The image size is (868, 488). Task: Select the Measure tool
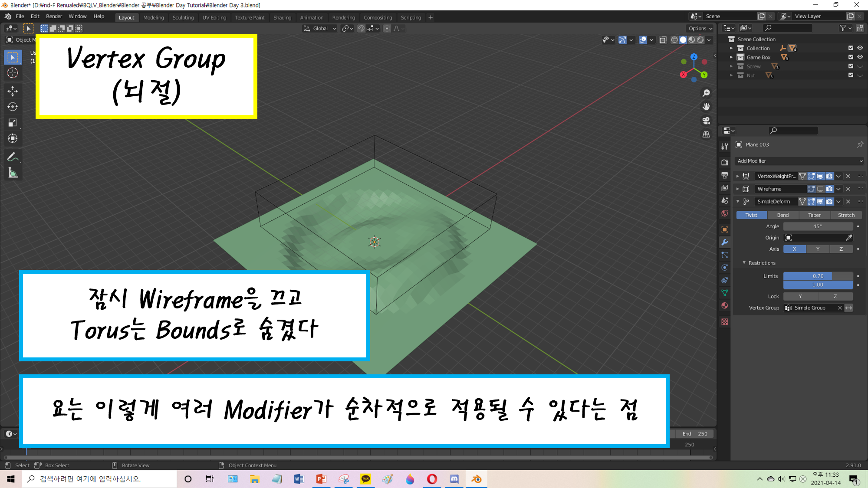(13, 174)
